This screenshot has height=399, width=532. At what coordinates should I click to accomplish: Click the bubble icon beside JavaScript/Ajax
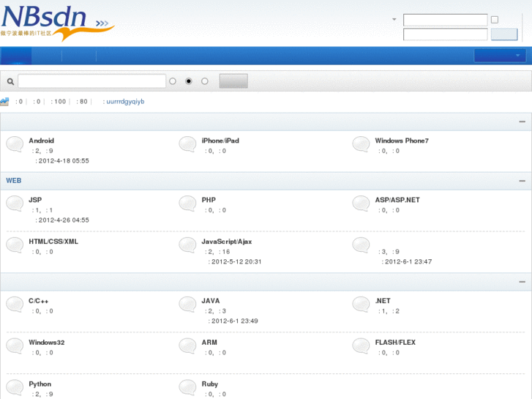click(x=187, y=245)
